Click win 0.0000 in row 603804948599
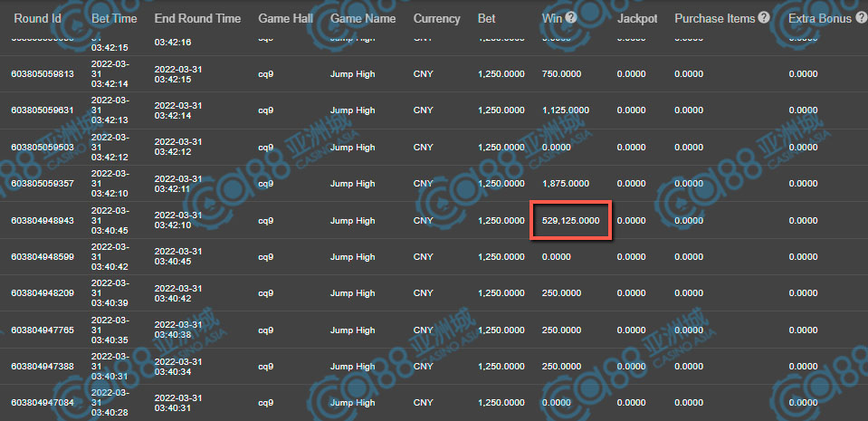 point(557,257)
